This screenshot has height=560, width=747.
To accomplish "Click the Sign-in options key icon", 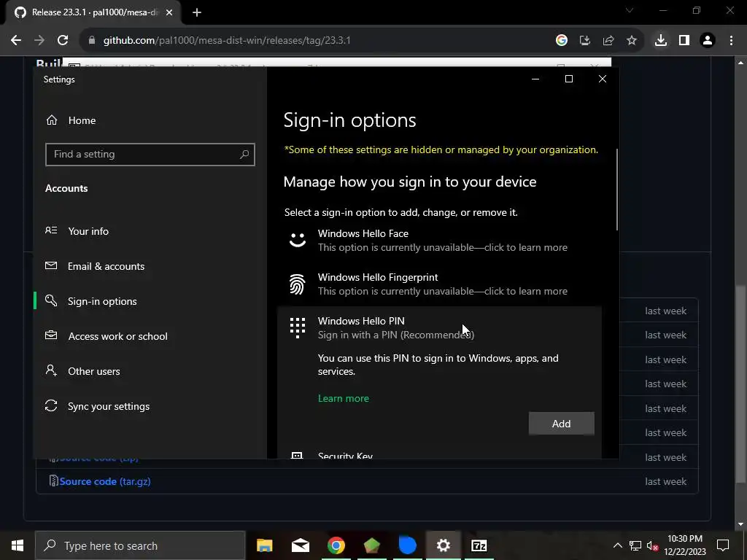I will point(51,300).
